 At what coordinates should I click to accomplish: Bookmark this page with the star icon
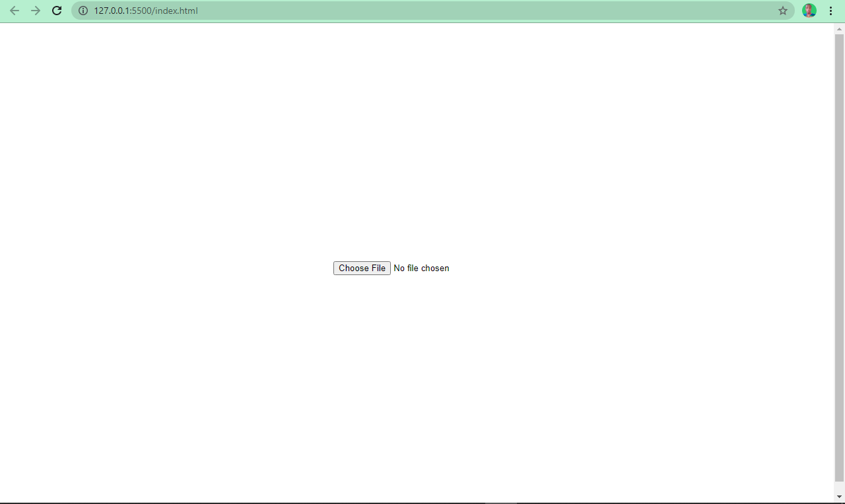[783, 11]
